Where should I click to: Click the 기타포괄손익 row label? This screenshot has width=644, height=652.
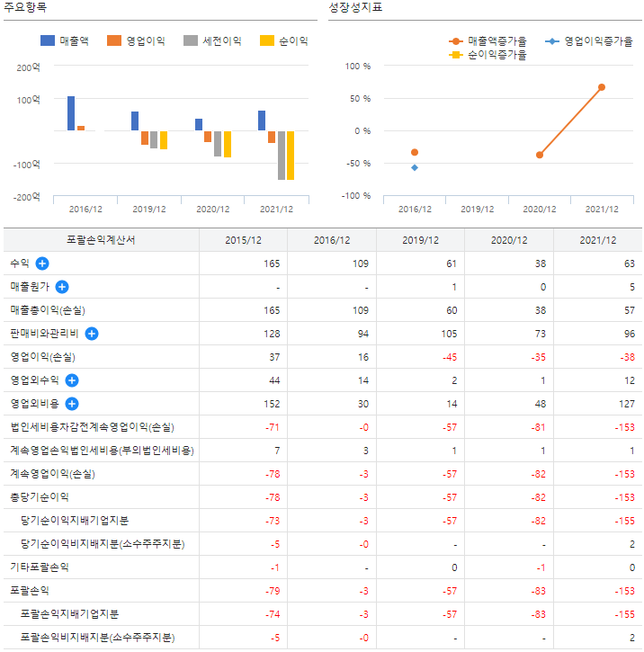(x=40, y=567)
